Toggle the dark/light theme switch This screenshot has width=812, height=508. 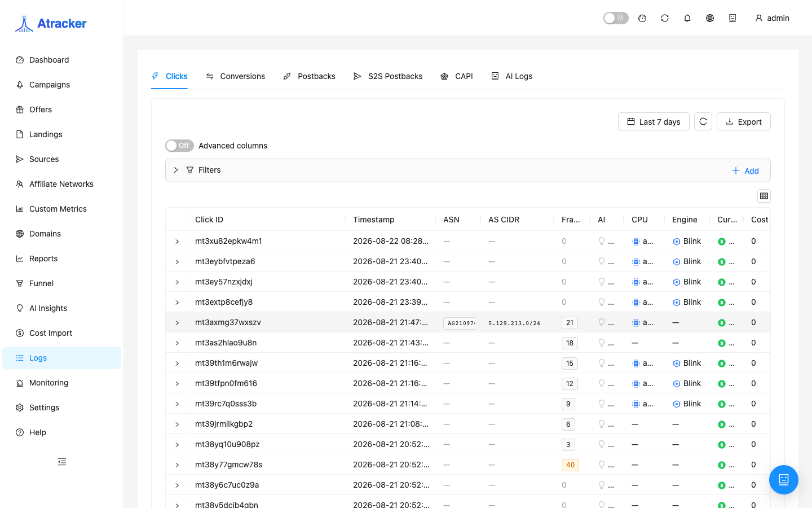pos(616,18)
